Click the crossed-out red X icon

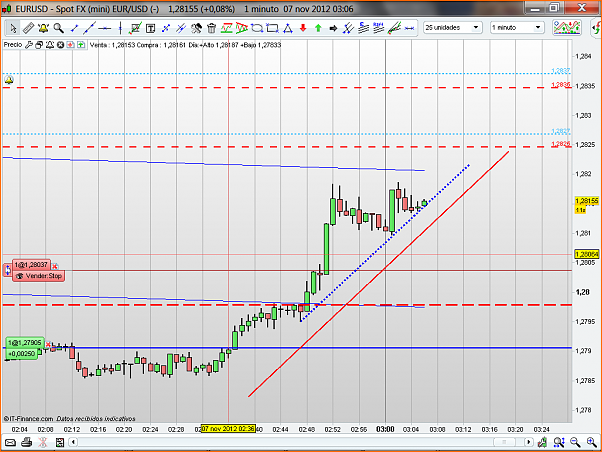[43, 443]
